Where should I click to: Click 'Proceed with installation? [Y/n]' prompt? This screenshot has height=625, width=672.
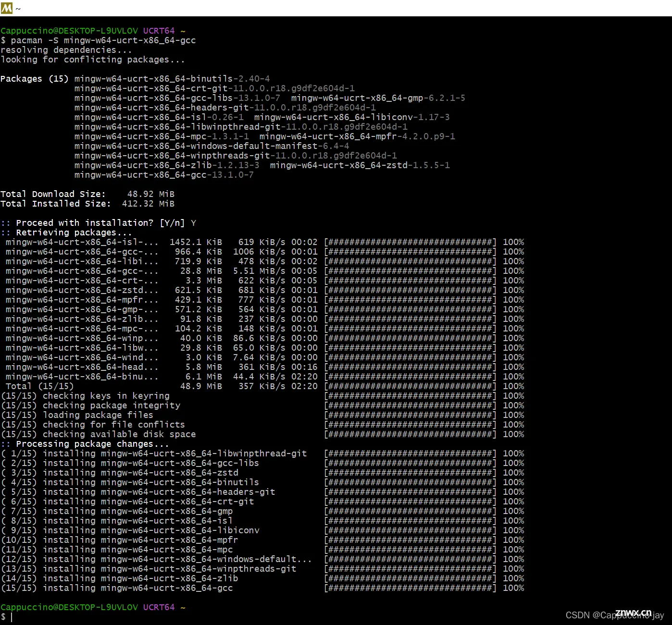click(x=100, y=223)
